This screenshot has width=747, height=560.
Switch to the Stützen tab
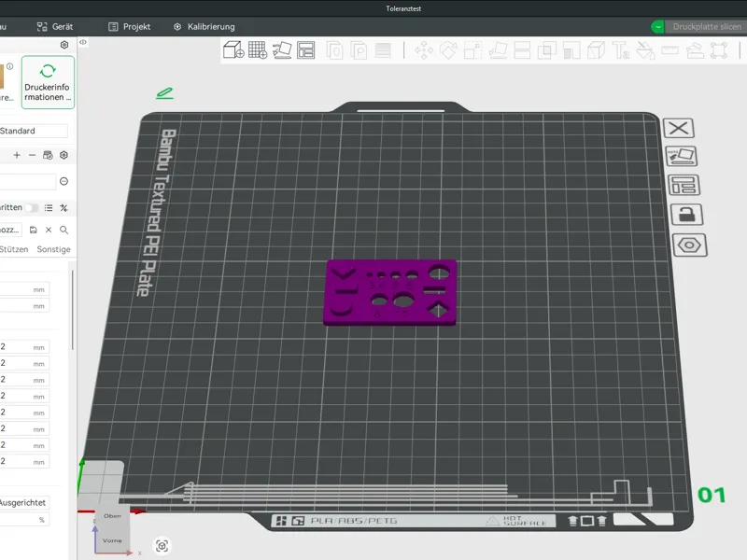click(x=14, y=249)
